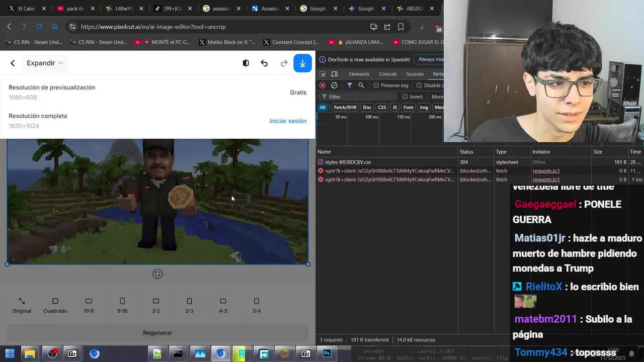This screenshot has height=362, width=644.
Task: Select the Fetch/XHR request filter
Action: pyautogui.click(x=345, y=107)
